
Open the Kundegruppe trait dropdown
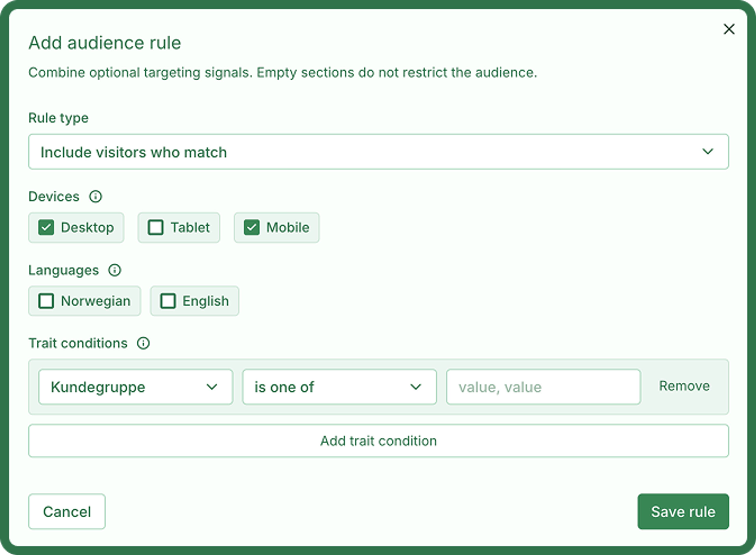click(136, 387)
